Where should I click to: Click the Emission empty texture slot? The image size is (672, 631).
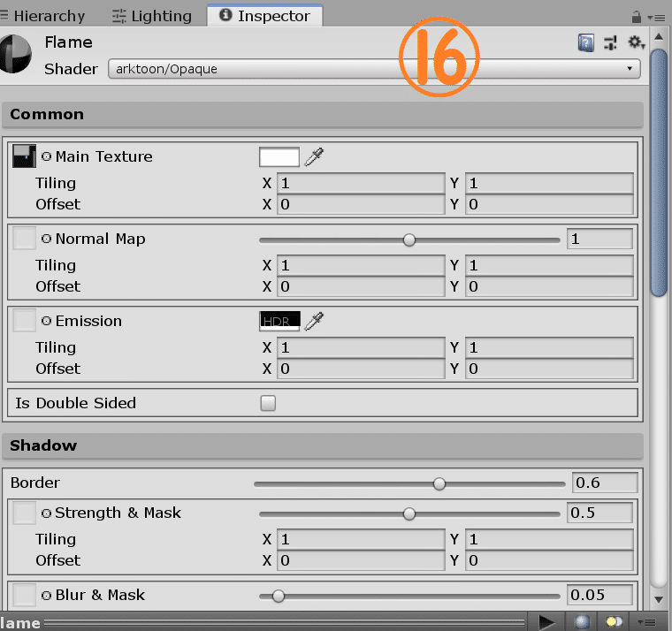coord(24,321)
